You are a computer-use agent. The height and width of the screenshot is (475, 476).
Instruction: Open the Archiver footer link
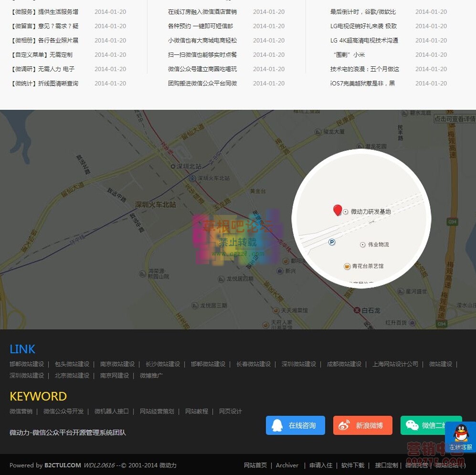[x=287, y=465]
